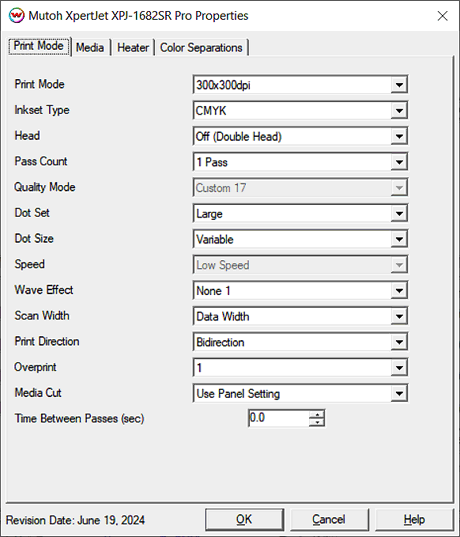Open the Color Separations tab
Viewport: 460px width, 537px height.
pos(201,48)
